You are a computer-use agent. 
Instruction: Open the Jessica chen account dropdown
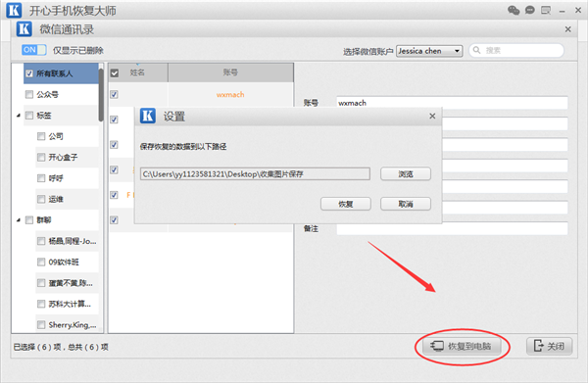tap(430, 51)
